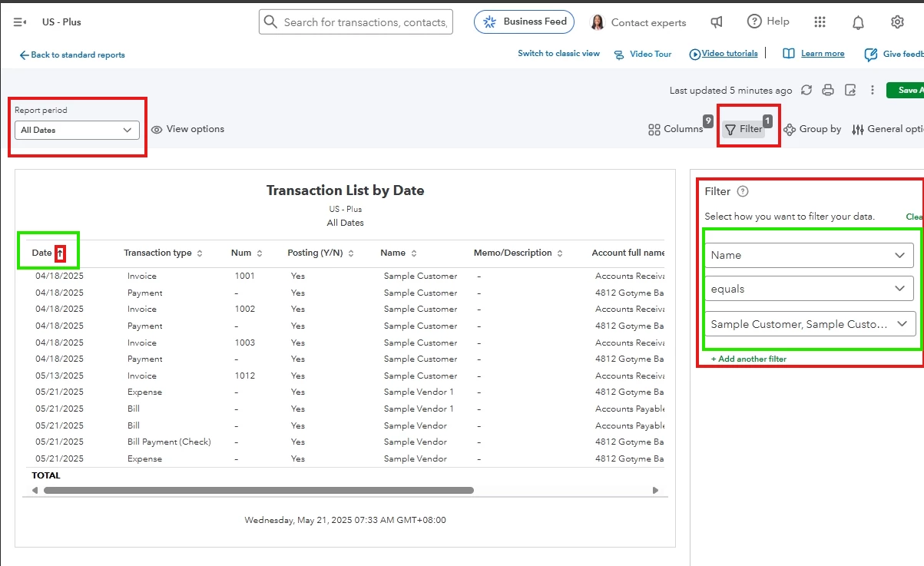Refresh the report with the refresh icon

pos(806,90)
